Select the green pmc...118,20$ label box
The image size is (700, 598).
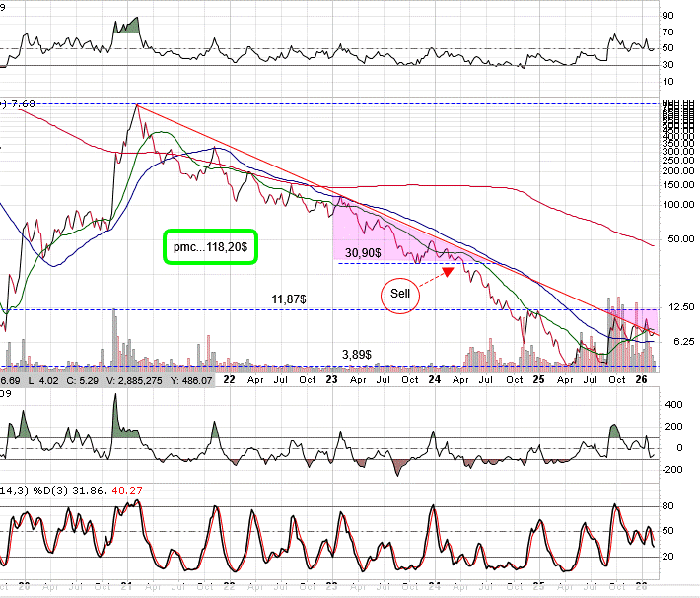pos(209,246)
